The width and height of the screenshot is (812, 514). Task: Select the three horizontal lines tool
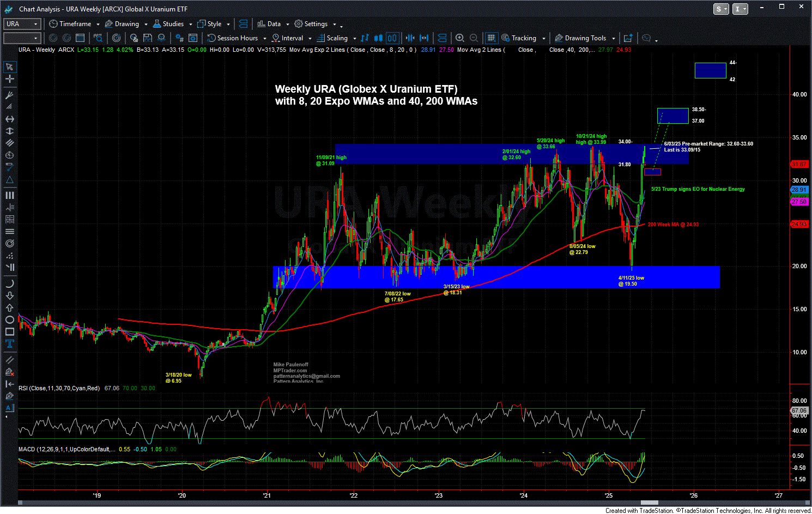[9, 231]
